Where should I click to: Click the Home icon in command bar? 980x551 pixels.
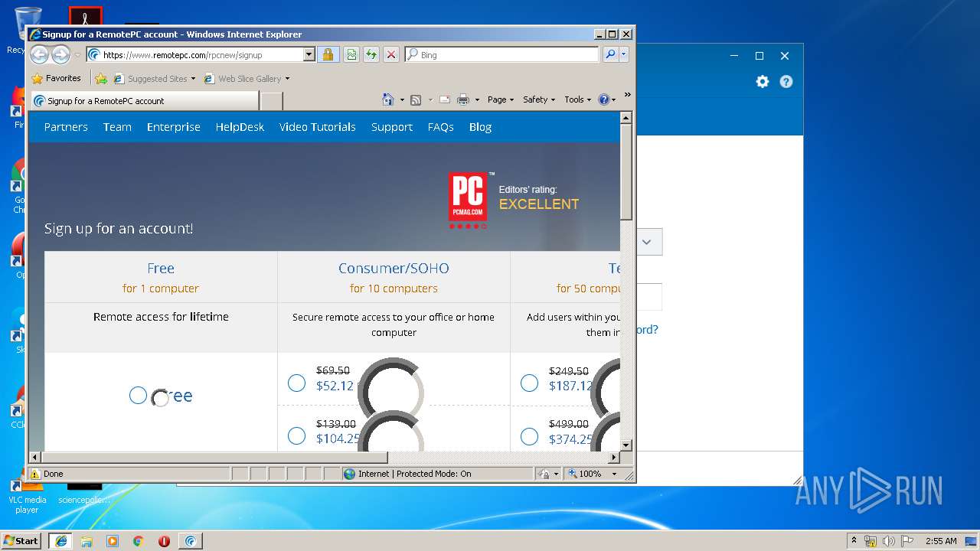coord(387,99)
